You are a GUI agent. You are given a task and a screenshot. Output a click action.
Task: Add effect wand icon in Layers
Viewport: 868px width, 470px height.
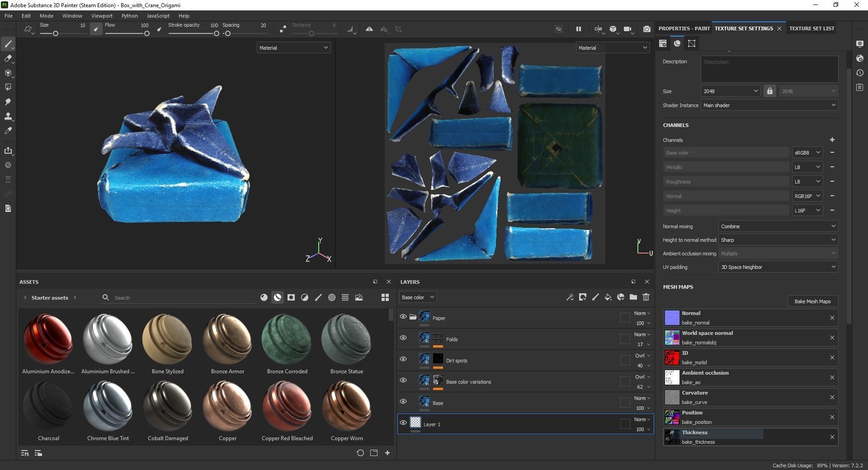tap(570, 297)
